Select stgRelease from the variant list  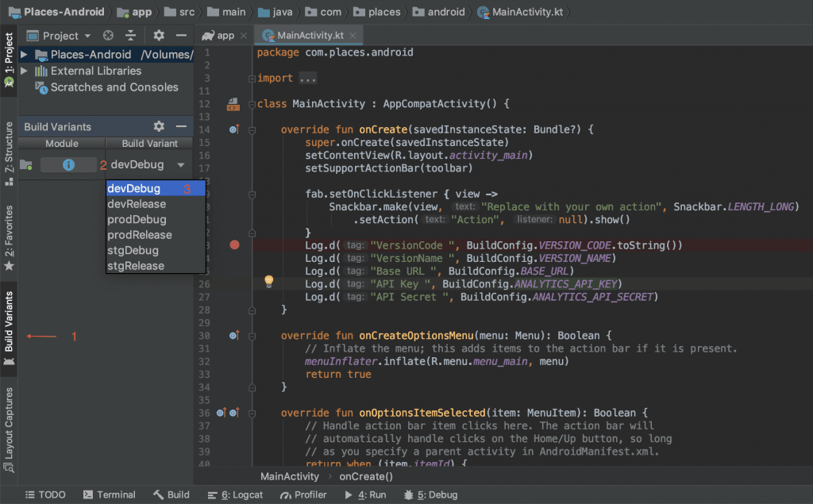click(156, 265)
